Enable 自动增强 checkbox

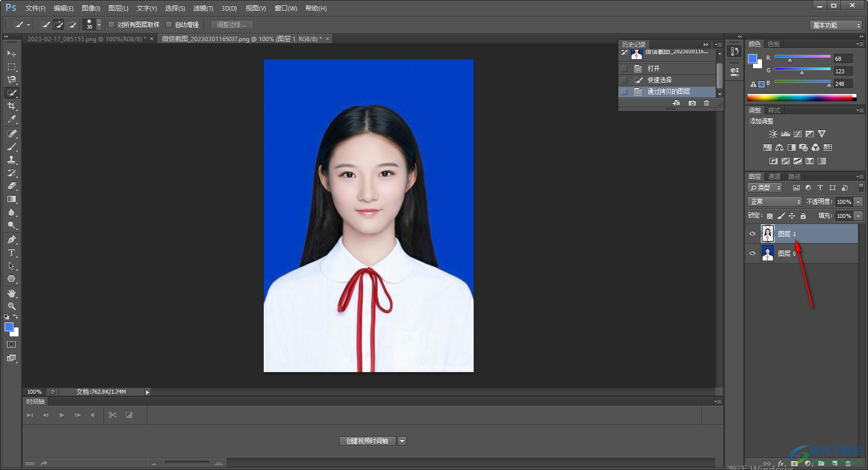[x=169, y=25]
